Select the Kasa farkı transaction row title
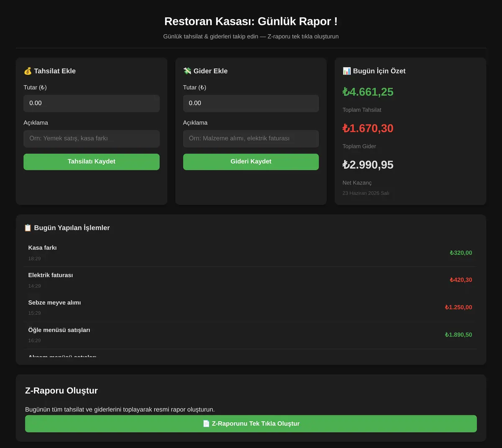 [43, 248]
